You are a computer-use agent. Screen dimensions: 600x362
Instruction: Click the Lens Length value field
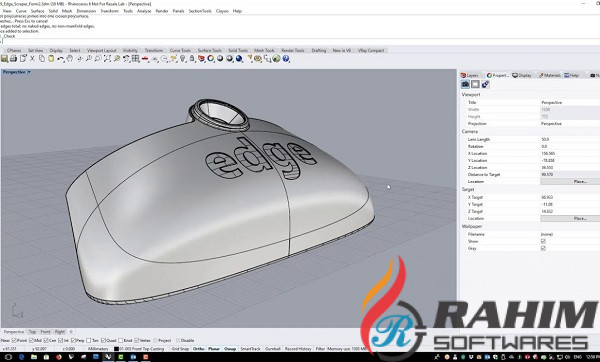pos(570,139)
